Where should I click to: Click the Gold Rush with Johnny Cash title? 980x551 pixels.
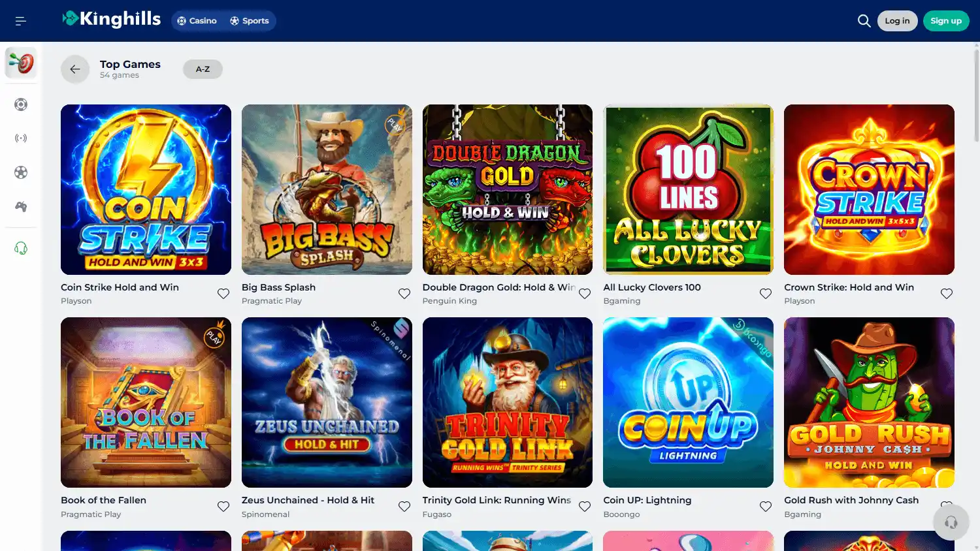click(x=851, y=500)
